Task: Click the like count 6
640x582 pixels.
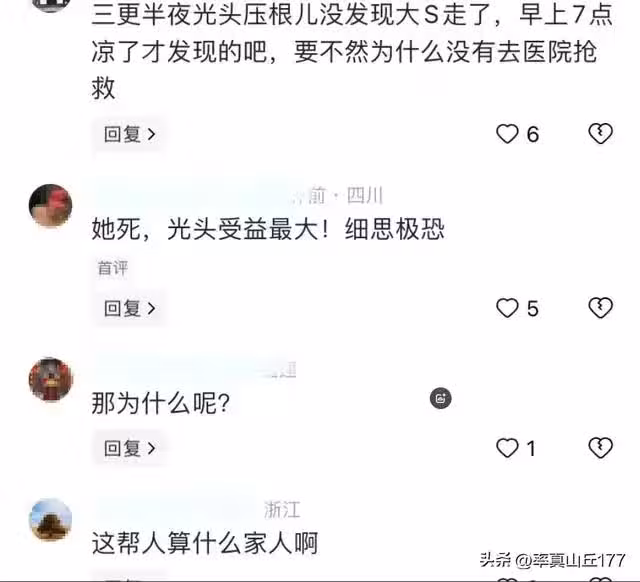Action: tap(533, 135)
